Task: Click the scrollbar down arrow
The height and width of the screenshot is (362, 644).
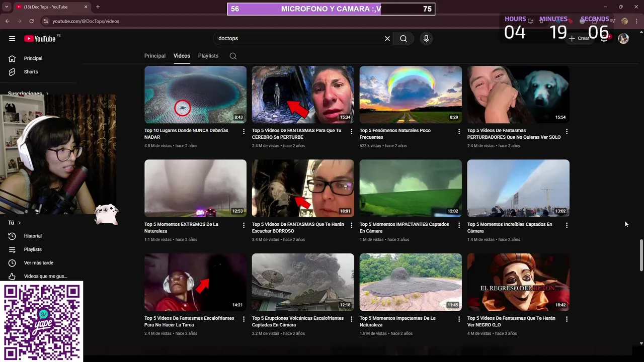Action: click(641, 343)
